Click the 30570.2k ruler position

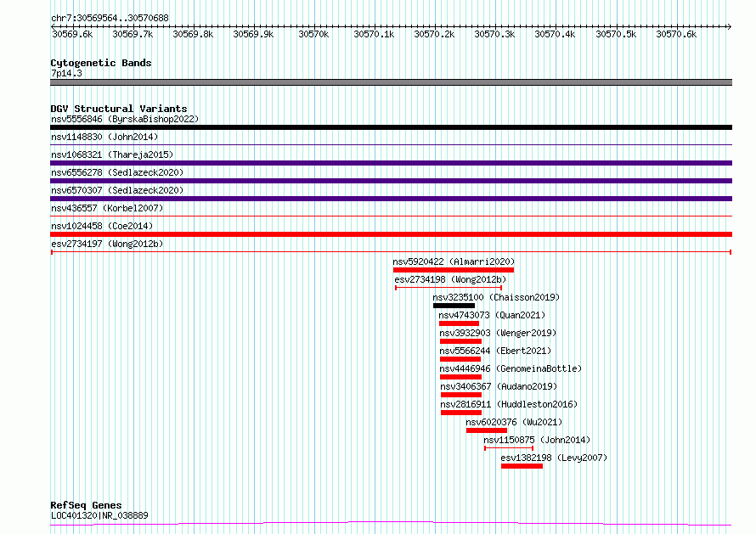click(x=434, y=34)
